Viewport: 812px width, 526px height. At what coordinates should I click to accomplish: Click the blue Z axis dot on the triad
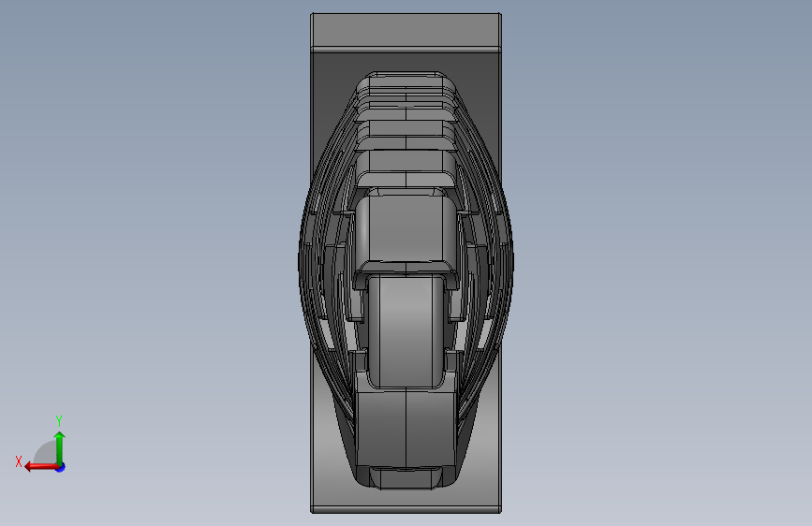point(61,467)
